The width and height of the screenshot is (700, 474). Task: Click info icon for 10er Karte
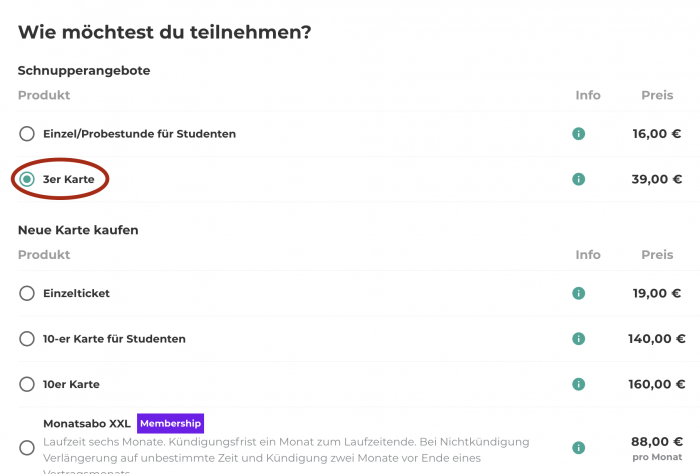point(578,384)
